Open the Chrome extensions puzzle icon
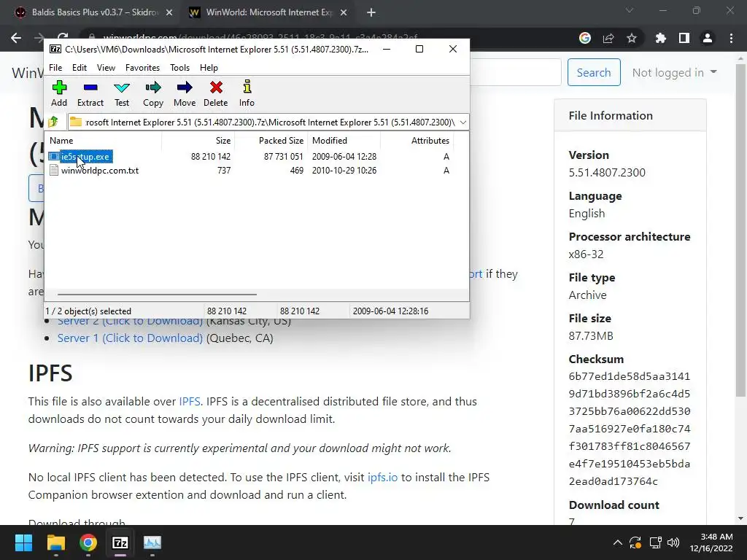Viewport: 747px width, 560px height. [660, 38]
